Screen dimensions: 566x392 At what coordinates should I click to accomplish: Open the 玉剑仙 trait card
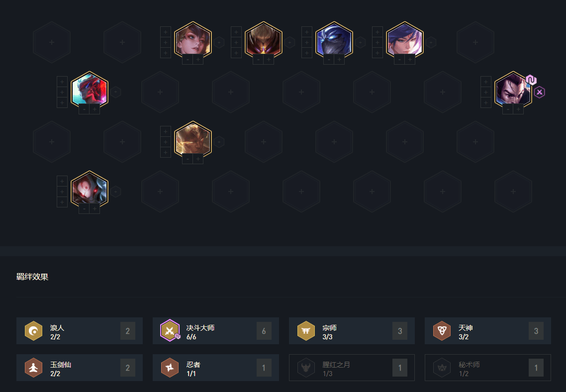click(80, 368)
